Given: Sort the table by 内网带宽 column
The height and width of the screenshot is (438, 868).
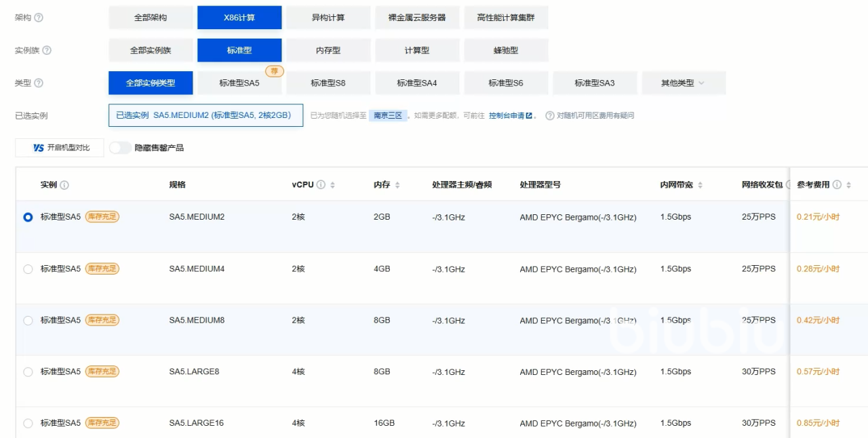Looking at the screenshot, I should (700, 185).
